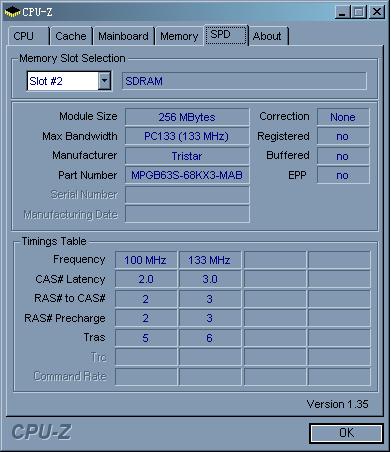Select the 256 MBytes module size value
This screenshot has width=391, height=452.
187,117
